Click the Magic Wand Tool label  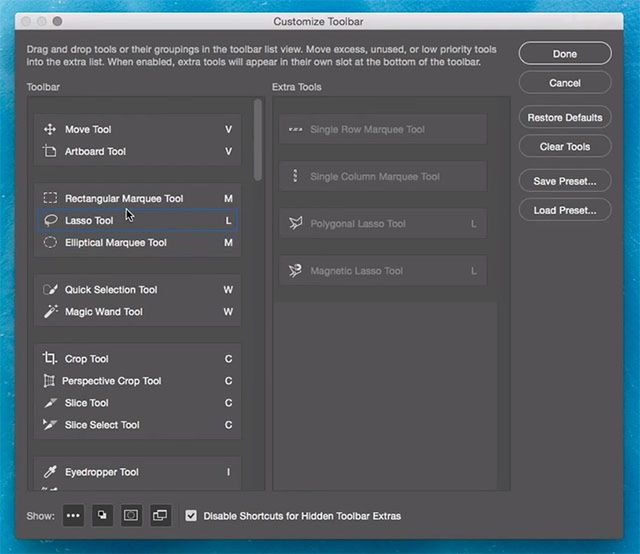[x=104, y=311]
